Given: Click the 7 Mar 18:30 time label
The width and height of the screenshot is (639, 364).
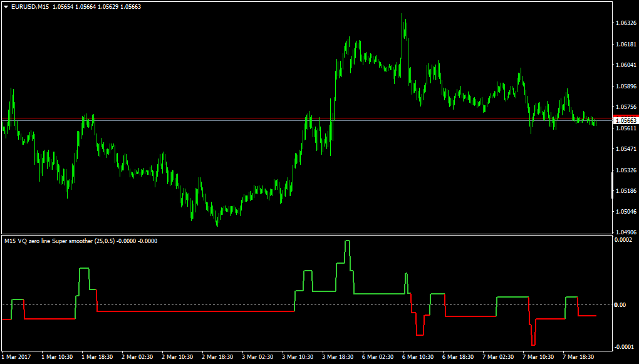Looking at the screenshot, I should [578, 357].
